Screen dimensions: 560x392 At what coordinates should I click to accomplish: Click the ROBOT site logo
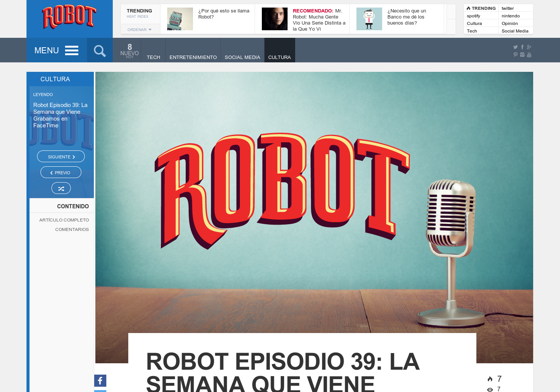69,17
